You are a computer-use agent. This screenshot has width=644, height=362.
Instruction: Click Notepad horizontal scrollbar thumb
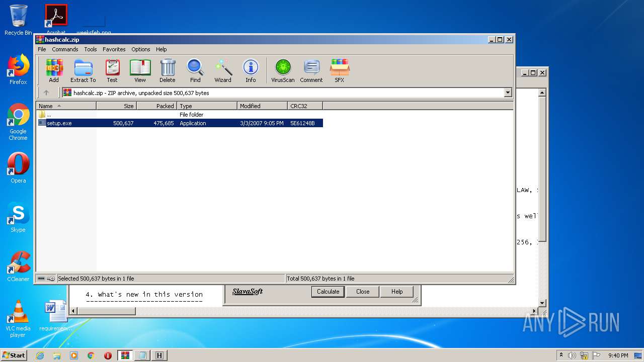tap(106, 311)
